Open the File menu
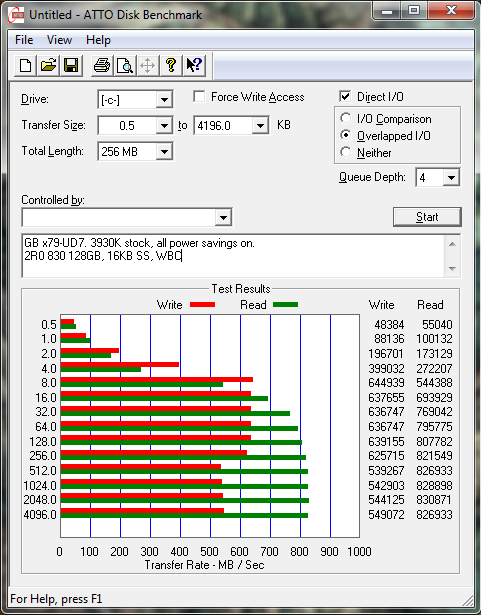The width and height of the screenshot is (481, 615). click(24, 40)
